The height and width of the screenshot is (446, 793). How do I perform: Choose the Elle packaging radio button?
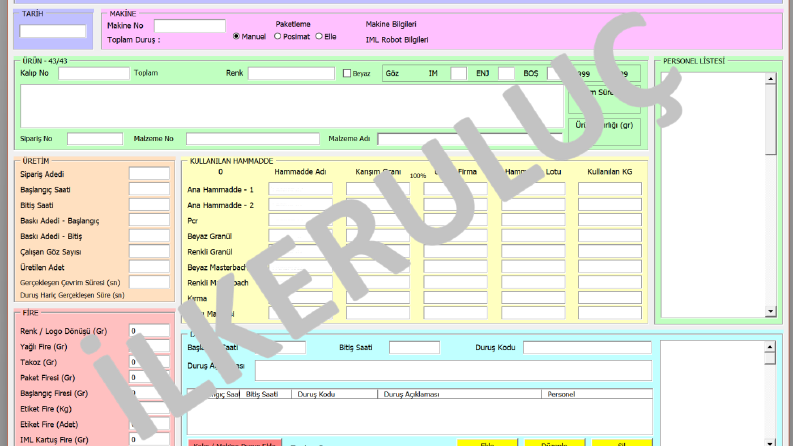click(x=319, y=36)
